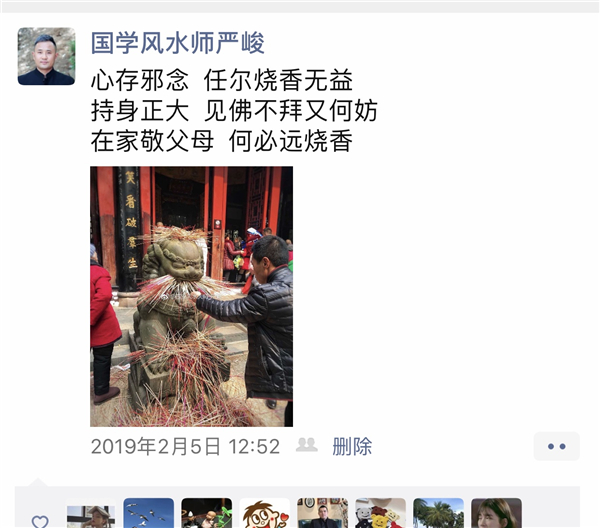This screenshot has height=528, width=600.
Task: Select post text line 心存邪念 任尔烧香无益
Action: [x=222, y=80]
